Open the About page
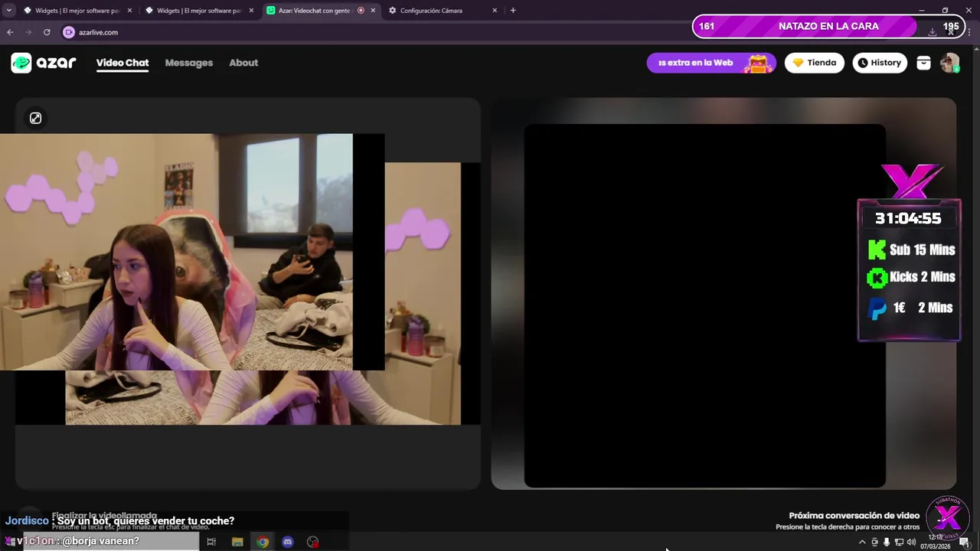This screenshot has height=551, width=980. [243, 63]
